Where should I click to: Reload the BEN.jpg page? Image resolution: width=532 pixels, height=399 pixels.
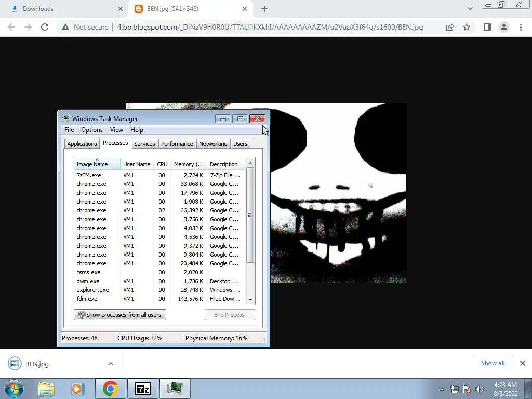(45, 27)
